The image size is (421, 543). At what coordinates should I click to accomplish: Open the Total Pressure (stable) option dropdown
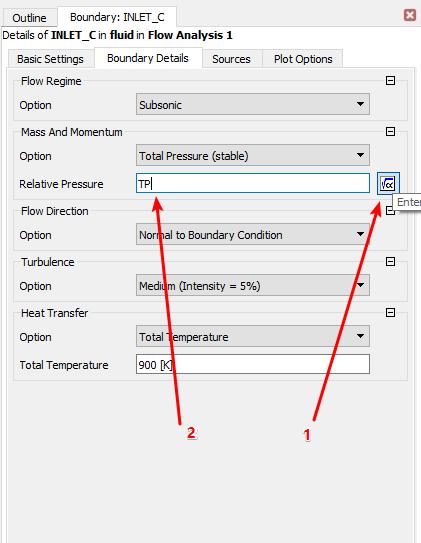[253, 155]
